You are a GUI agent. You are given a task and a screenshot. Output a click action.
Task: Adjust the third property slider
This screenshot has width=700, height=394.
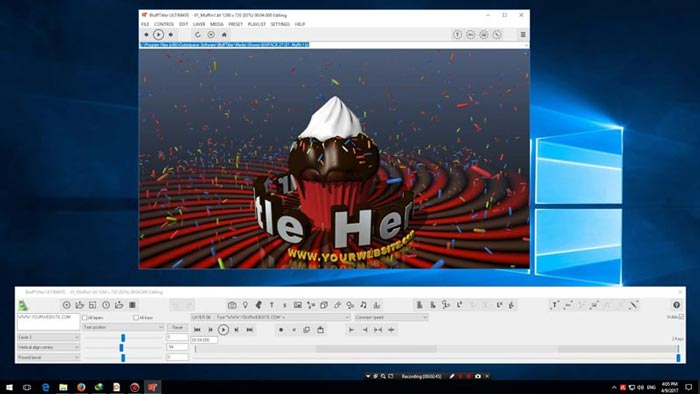(x=123, y=357)
